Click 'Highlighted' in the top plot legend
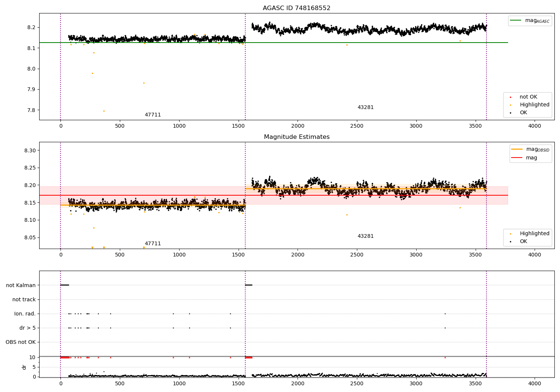 534,105
